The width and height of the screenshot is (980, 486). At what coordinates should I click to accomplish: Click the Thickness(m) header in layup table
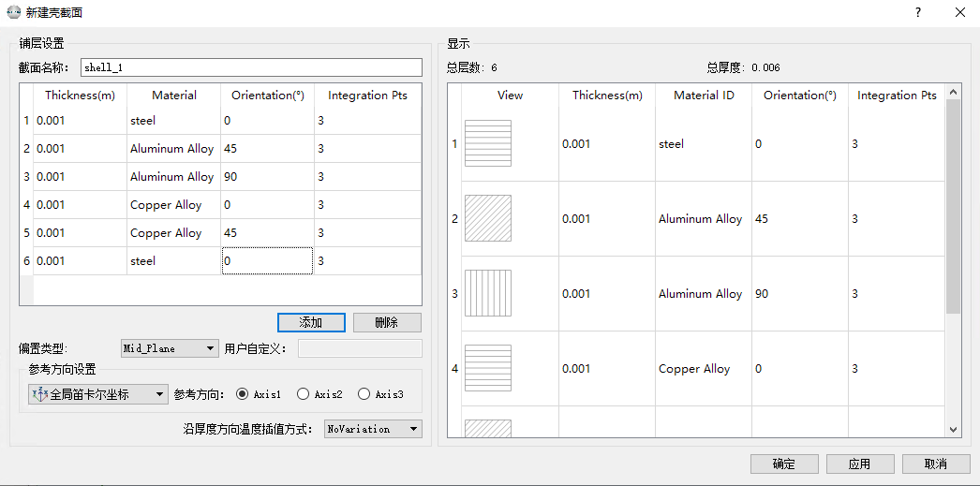80,95
